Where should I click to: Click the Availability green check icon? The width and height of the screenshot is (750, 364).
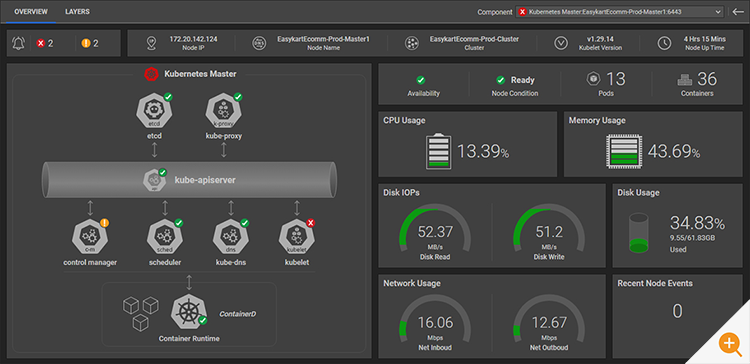pos(421,80)
